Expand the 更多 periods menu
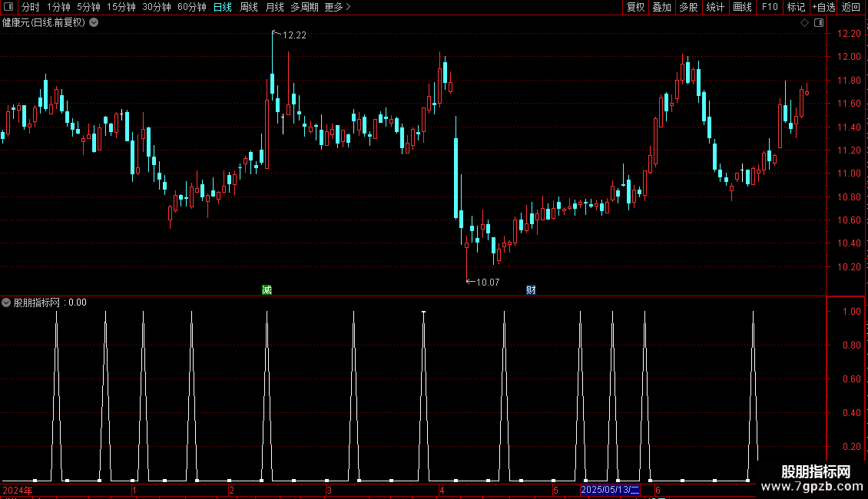Image resolution: width=868 pixels, height=499 pixels. click(x=338, y=7)
